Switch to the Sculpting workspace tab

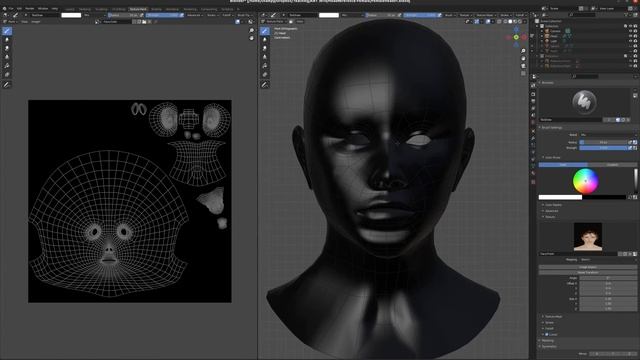tap(101, 9)
